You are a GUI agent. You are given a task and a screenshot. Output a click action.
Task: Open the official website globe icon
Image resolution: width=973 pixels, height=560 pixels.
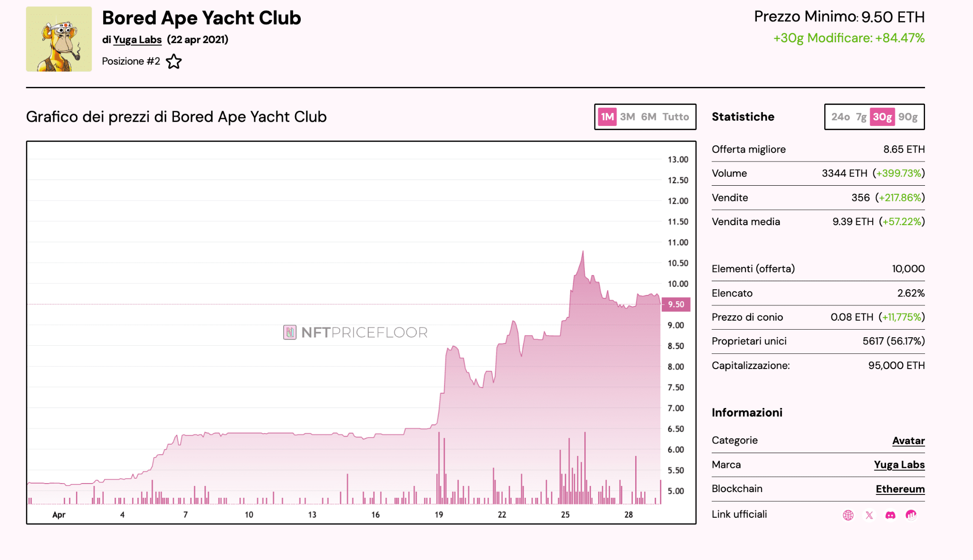(848, 515)
